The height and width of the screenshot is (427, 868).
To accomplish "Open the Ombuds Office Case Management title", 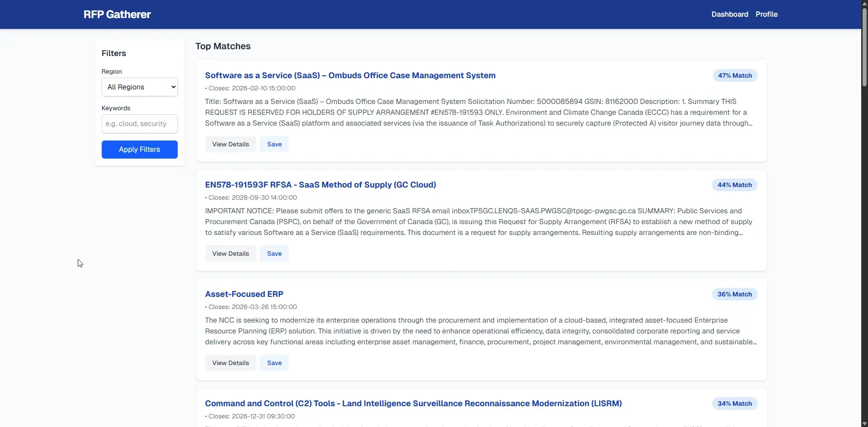I will click(x=350, y=75).
